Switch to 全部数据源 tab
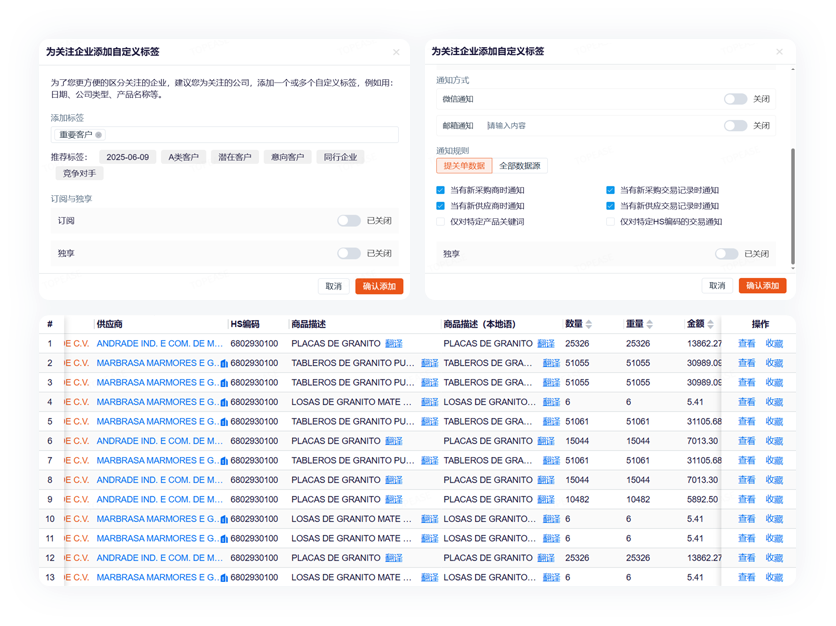The image size is (836, 626). pyautogui.click(x=519, y=166)
